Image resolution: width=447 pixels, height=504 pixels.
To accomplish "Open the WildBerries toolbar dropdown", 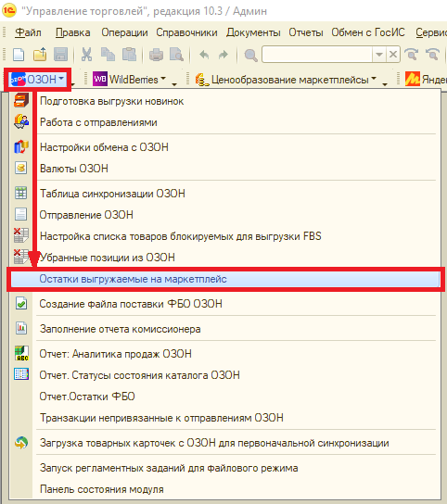I will 129,79.
